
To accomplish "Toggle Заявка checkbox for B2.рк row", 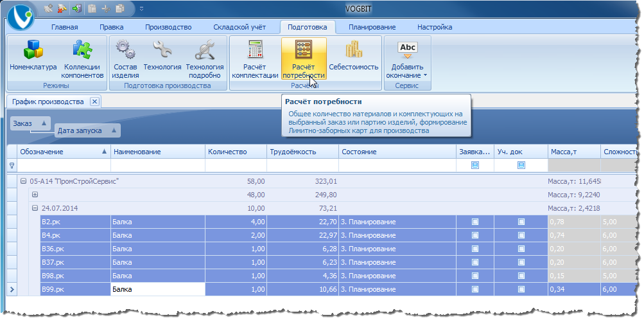I will (x=474, y=222).
